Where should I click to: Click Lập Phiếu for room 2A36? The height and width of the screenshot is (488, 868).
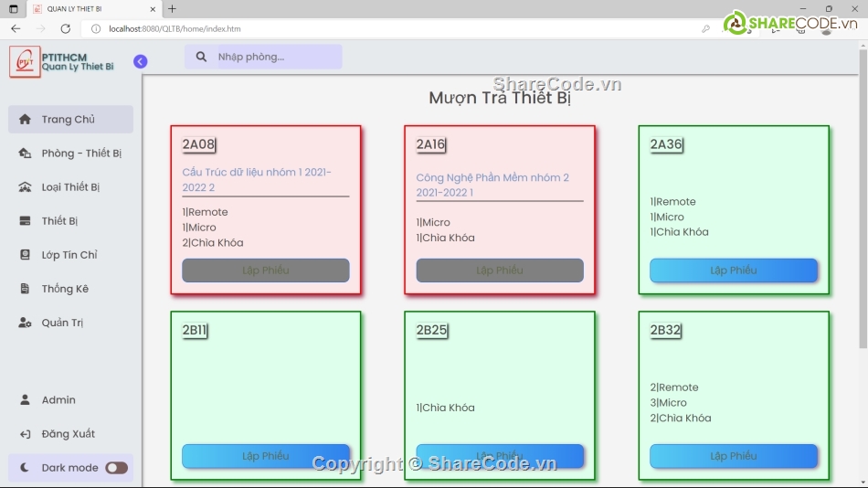(733, 271)
